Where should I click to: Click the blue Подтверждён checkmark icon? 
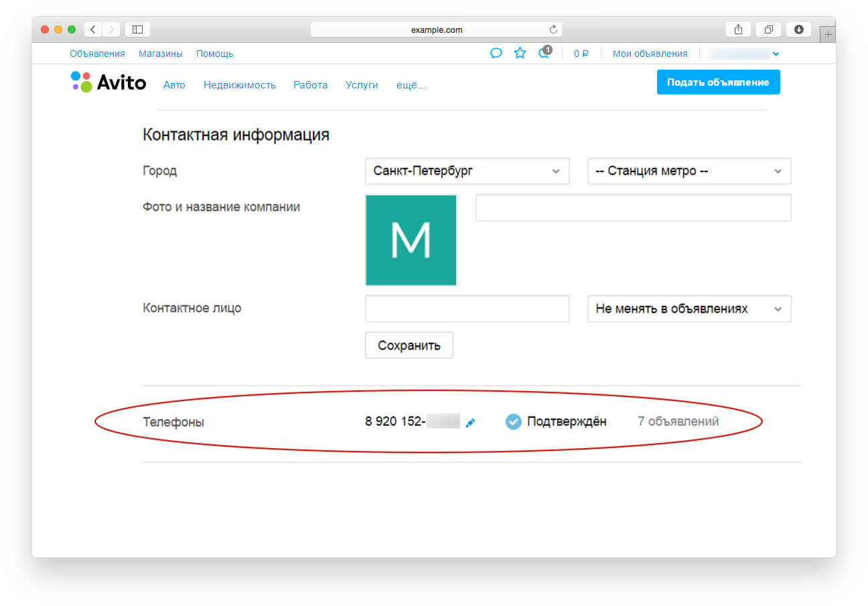click(x=514, y=422)
